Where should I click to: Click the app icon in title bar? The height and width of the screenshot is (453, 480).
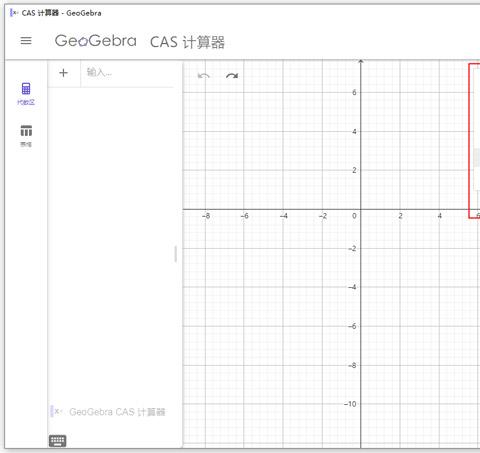pos(14,13)
